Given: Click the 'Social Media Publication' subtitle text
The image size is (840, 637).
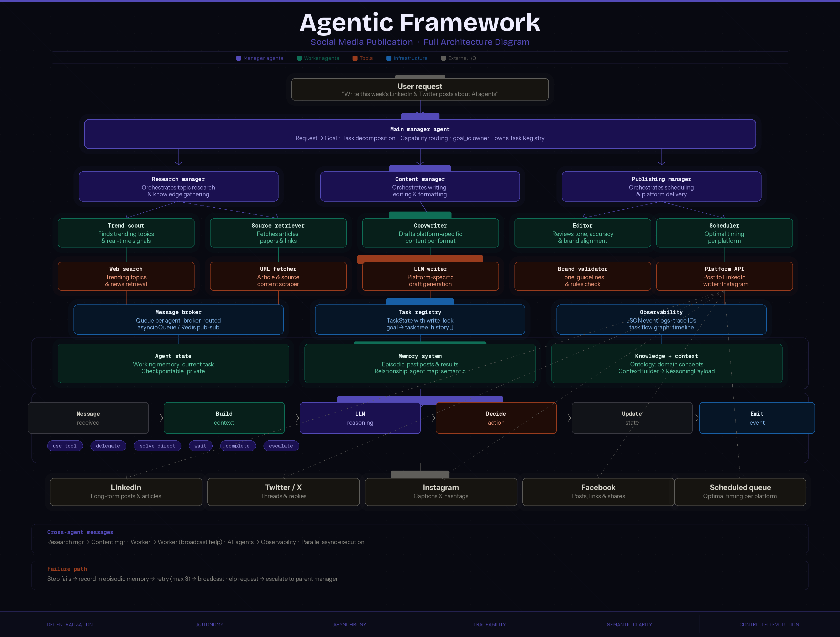Looking at the screenshot, I should pyautogui.click(x=361, y=42).
